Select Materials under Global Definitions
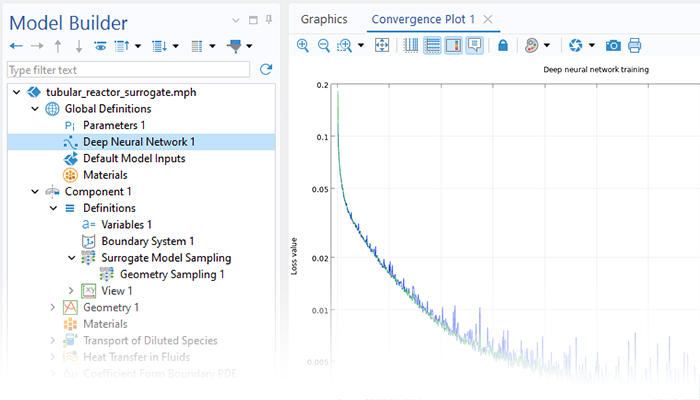Viewport: 700px width, 400px height. point(105,175)
